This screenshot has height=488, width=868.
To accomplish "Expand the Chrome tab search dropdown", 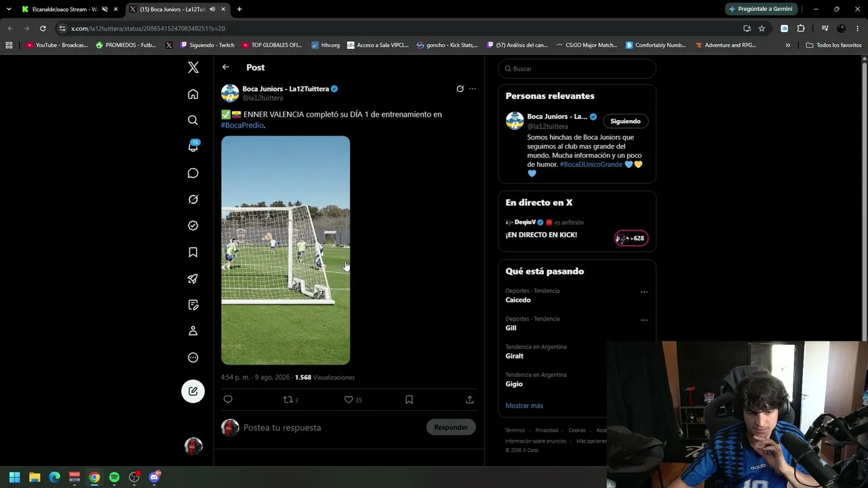I will coord(9,9).
